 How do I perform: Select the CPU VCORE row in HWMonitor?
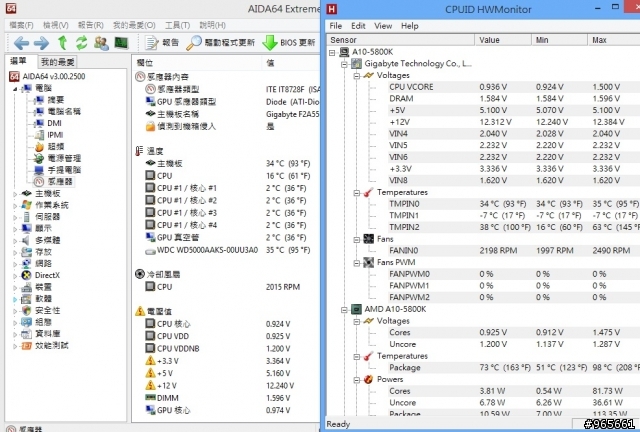513,87
